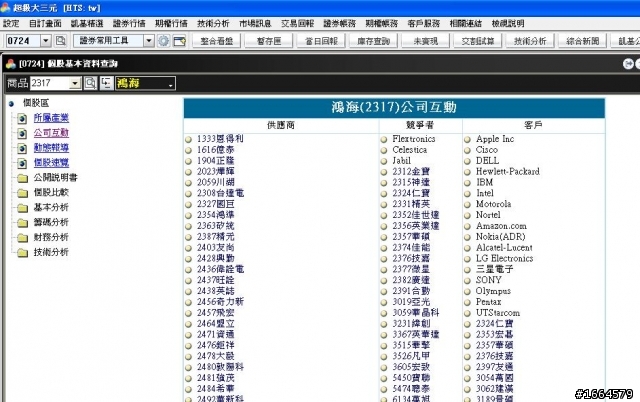Open the 證券行情 menu
The image size is (640, 402).
(x=129, y=23)
